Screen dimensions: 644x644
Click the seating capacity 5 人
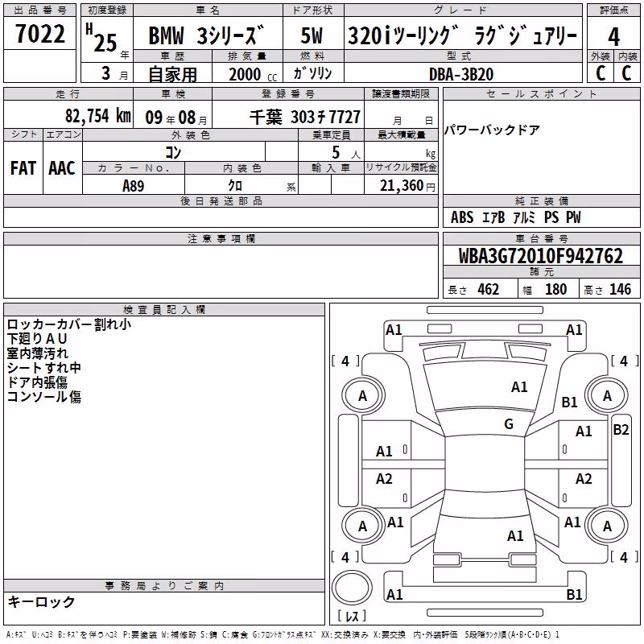[x=346, y=153]
